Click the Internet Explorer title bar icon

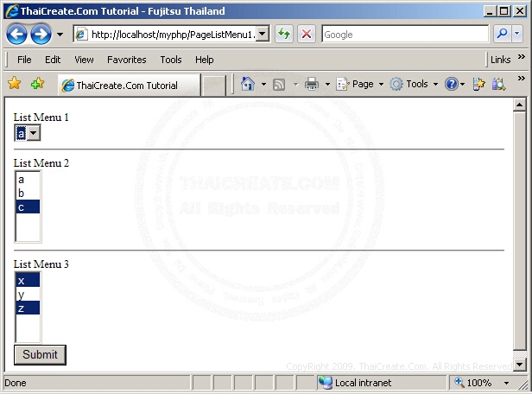coord(12,11)
